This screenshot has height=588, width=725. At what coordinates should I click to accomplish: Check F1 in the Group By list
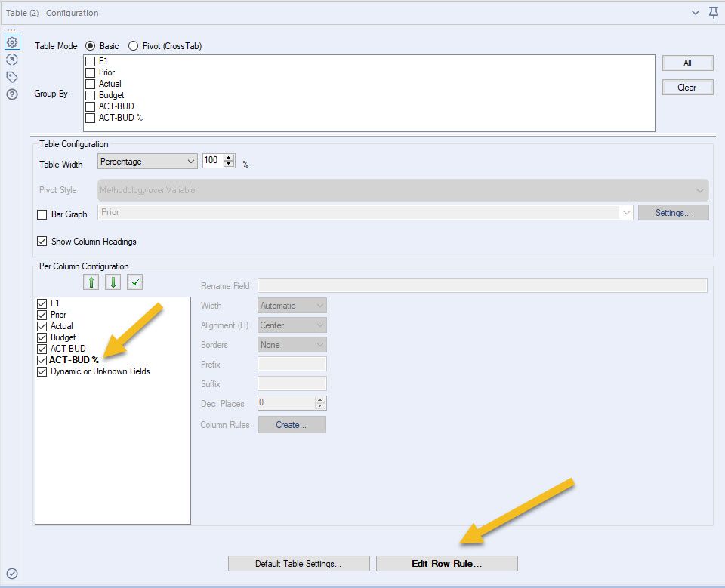point(91,61)
